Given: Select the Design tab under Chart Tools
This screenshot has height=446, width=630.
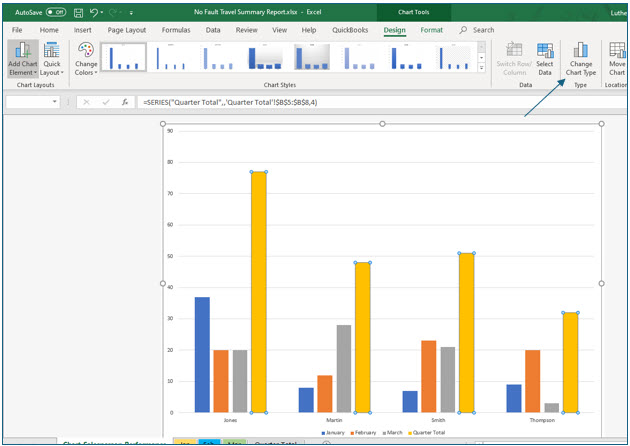Looking at the screenshot, I should (395, 30).
